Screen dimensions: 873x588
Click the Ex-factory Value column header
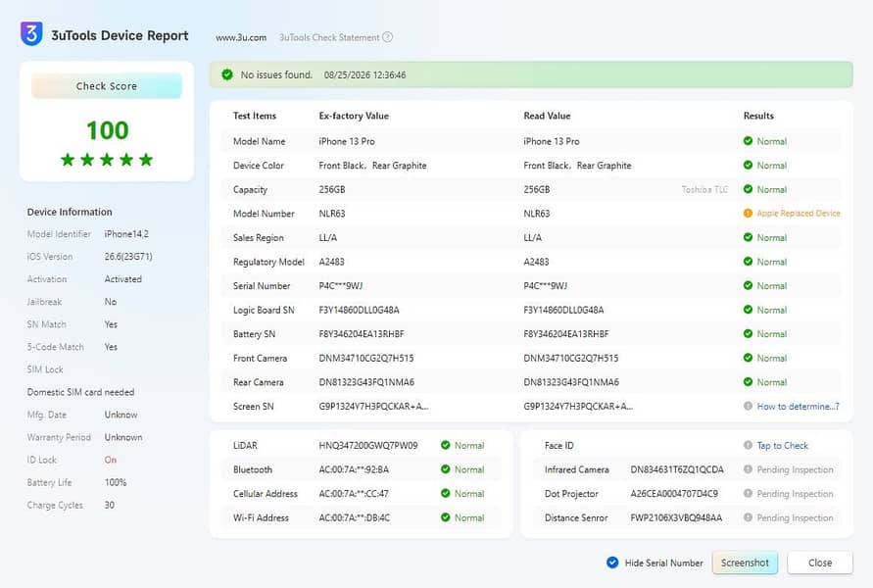(x=354, y=116)
